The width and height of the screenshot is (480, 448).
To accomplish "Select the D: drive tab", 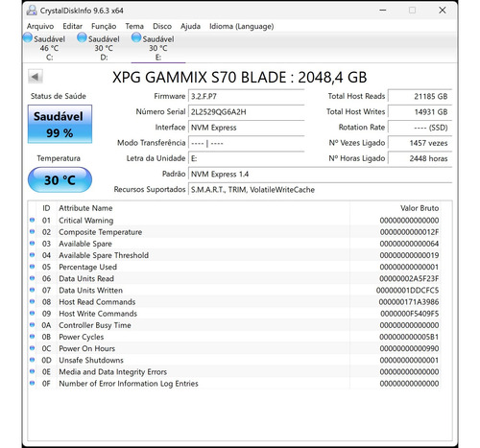I will (x=104, y=48).
